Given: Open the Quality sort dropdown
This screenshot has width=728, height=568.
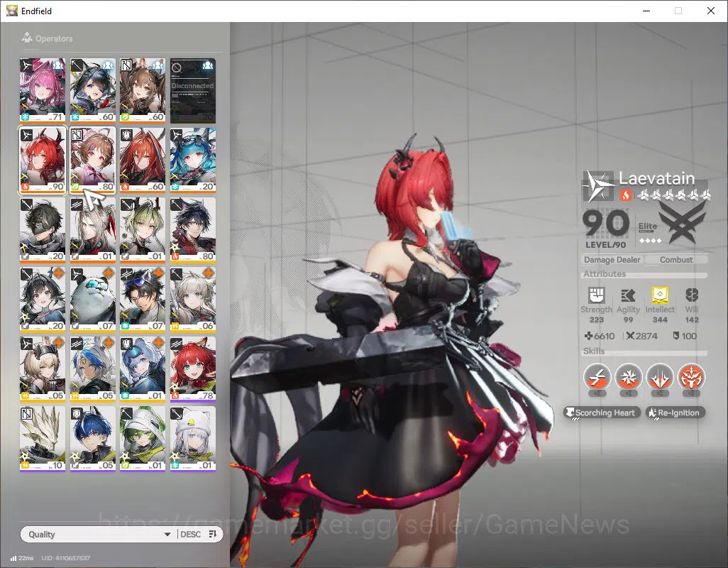Looking at the screenshot, I should tap(99, 534).
